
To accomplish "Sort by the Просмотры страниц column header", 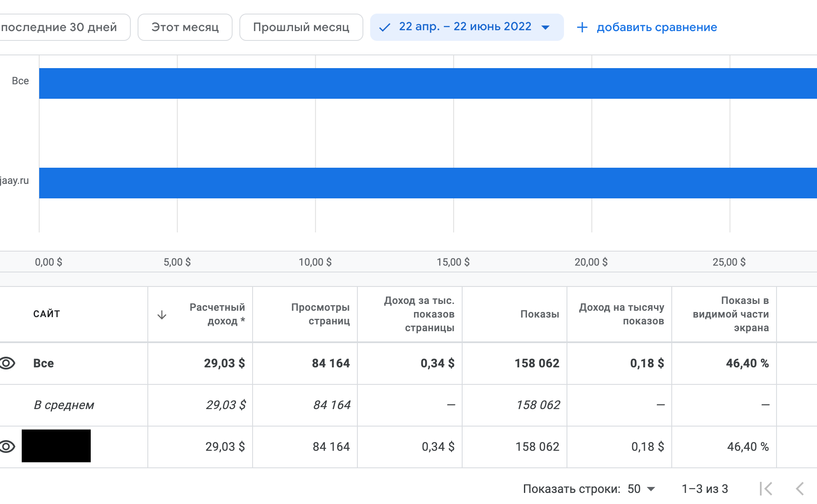I will coord(320,314).
